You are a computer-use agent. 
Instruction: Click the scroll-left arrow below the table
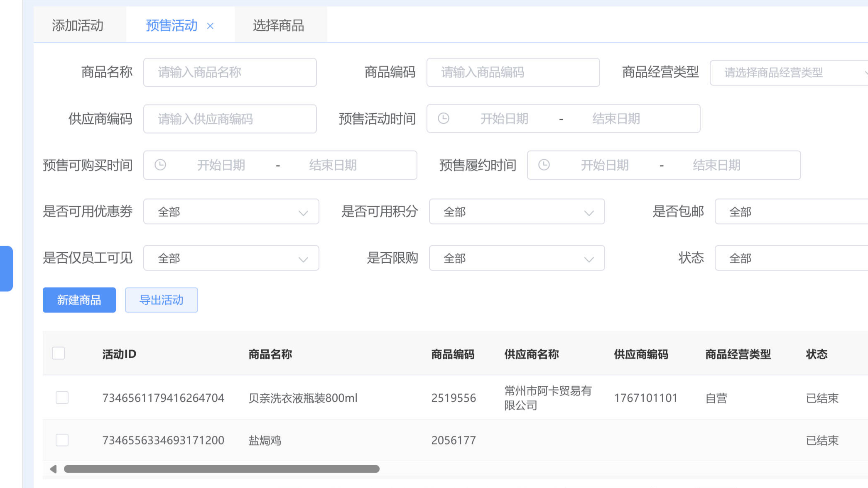(x=53, y=469)
